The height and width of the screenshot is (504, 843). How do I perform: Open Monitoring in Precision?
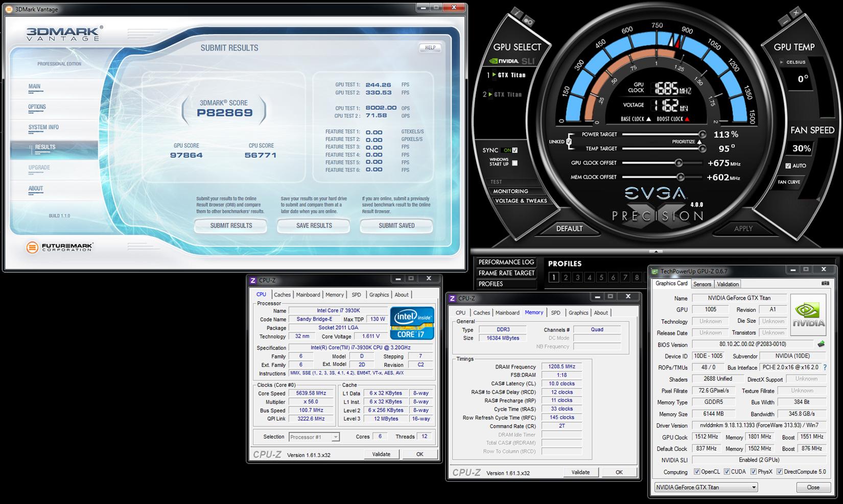pos(510,191)
